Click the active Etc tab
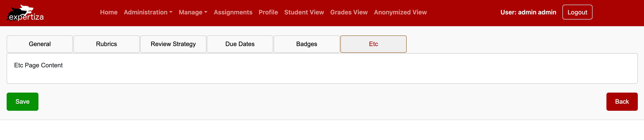Viewport: 644px width, 140px height. [373, 44]
